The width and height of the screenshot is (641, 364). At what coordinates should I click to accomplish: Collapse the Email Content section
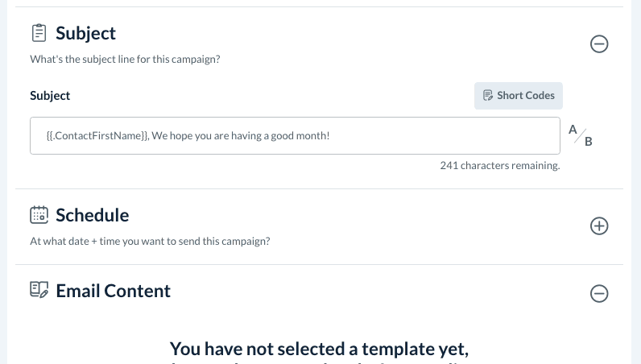[x=599, y=294]
